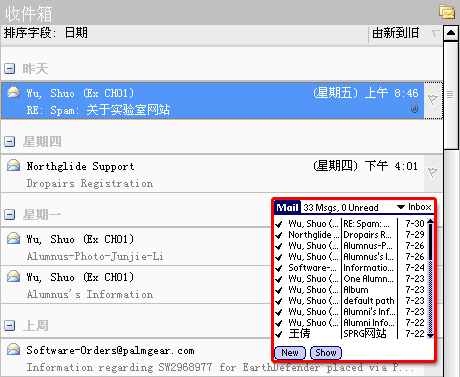Click the Show button in Palm Mail

(x=326, y=353)
